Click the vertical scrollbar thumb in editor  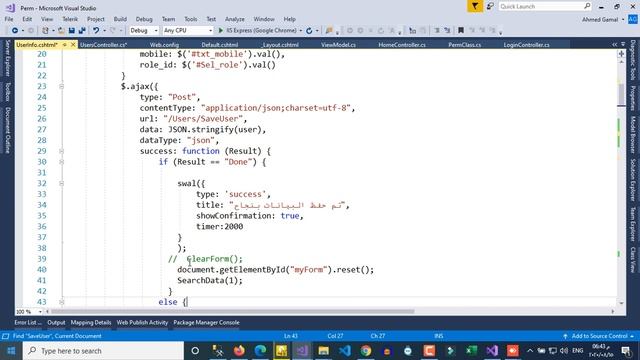(622, 95)
